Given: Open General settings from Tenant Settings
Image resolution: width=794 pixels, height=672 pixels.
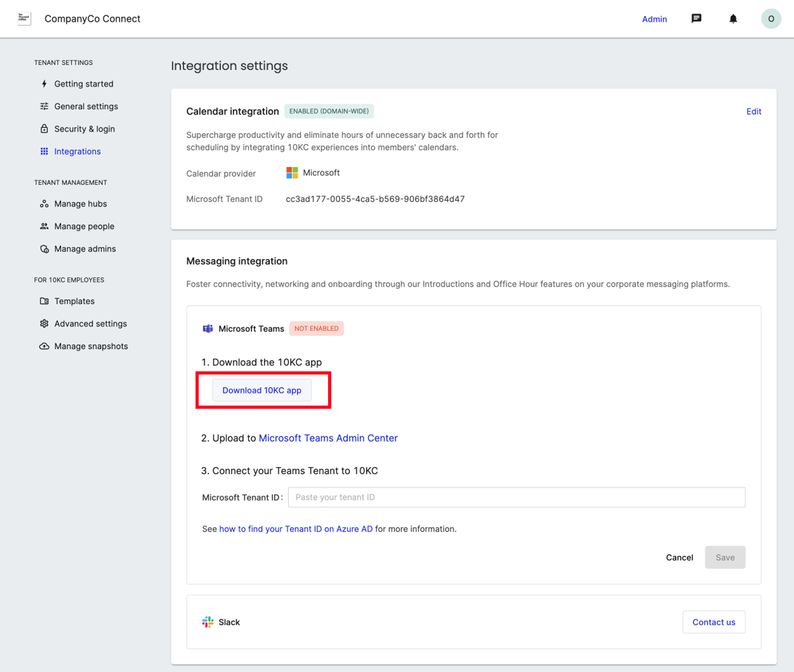Looking at the screenshot, I should tap(86, 106).
